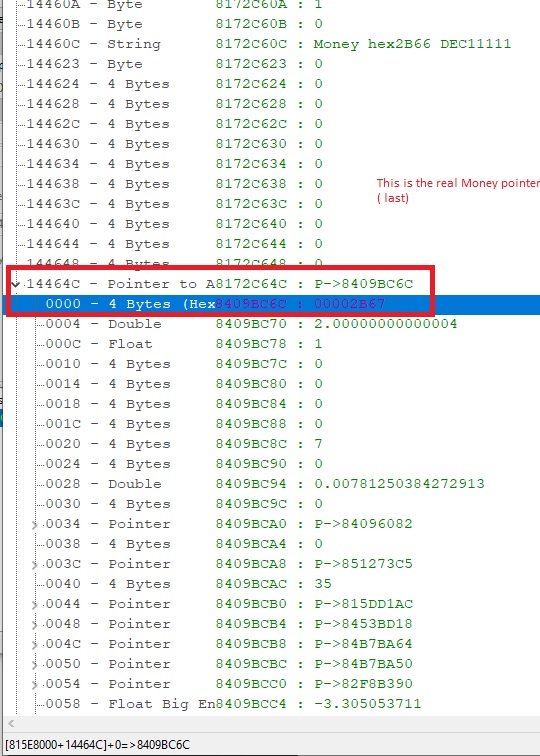This screenshot has width=540, height=756.
Task: Expand the 0034 Pointer entry
Action: (35, 525)
